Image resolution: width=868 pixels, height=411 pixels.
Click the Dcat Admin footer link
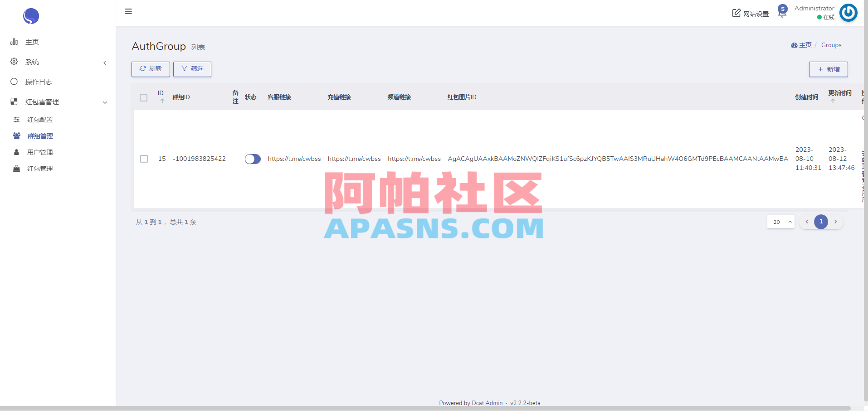click(487, 403)
